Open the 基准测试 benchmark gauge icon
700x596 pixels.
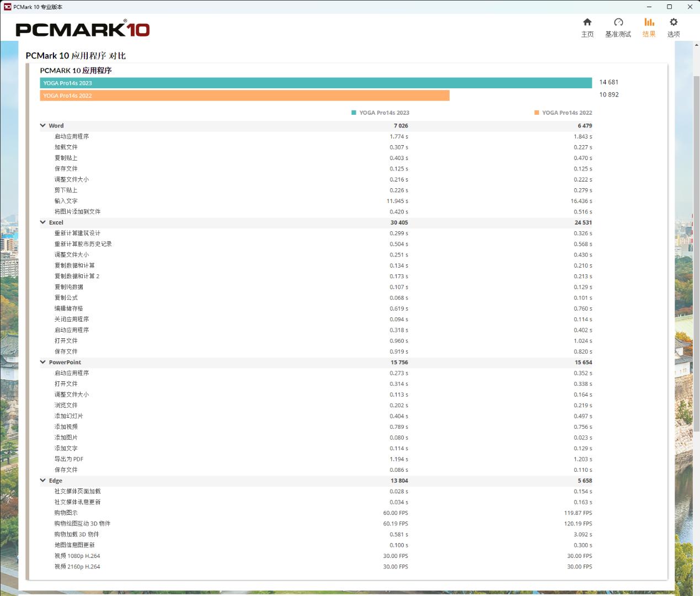coord(618,22)
